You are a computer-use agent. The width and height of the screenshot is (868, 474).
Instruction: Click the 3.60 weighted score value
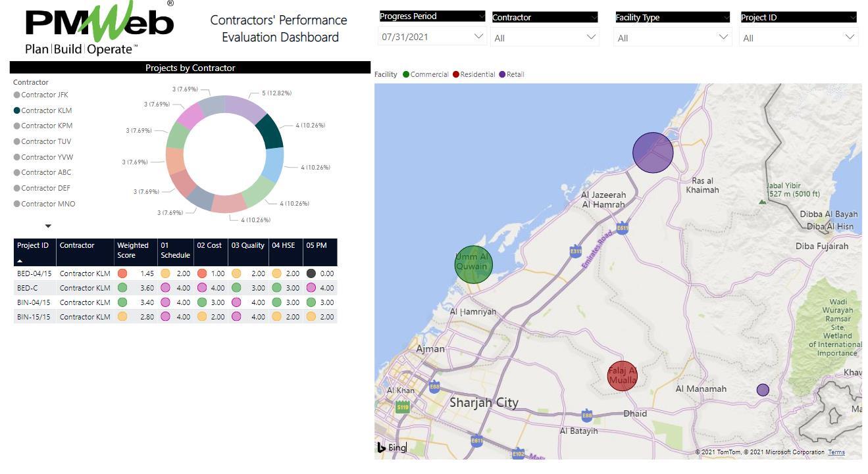click(147, 288)
